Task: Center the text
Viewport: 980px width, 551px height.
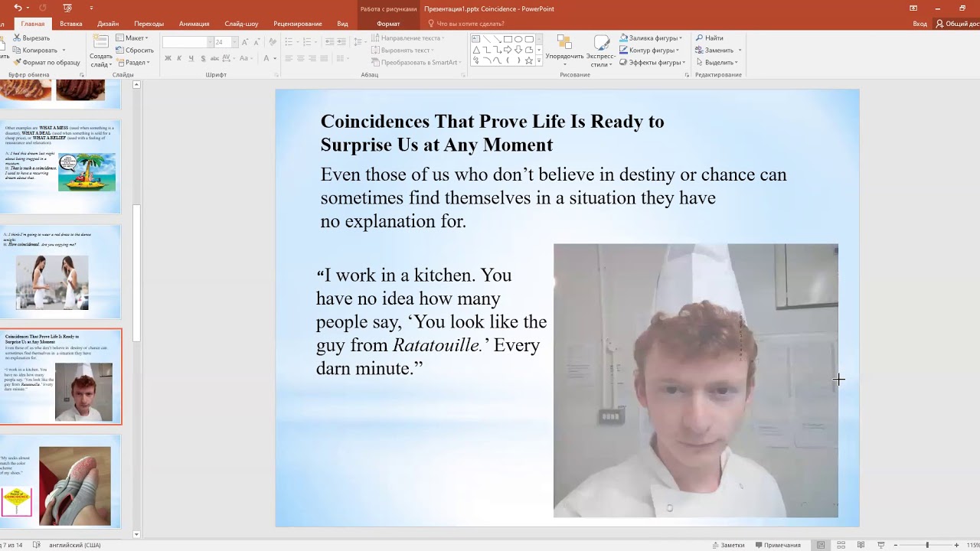Action: click(301, 58)
